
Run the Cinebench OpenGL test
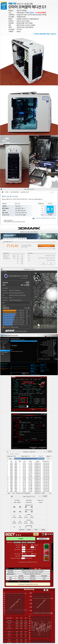tap(28, 283)
